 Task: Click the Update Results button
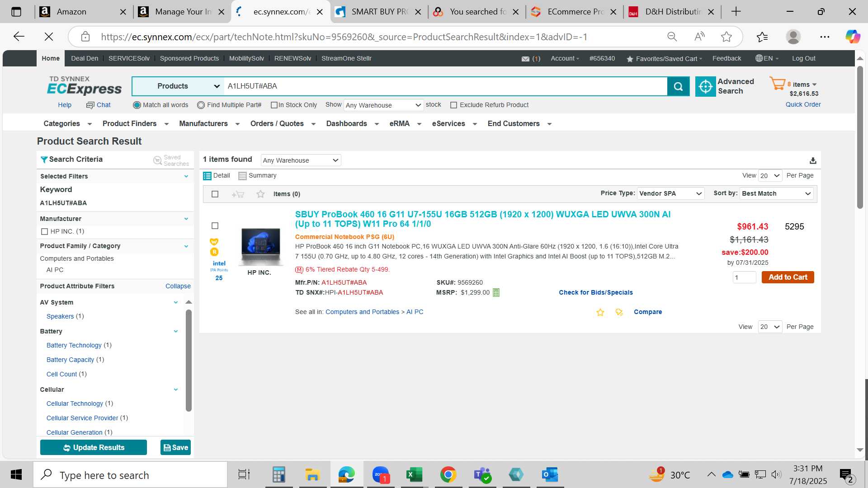[94, 448]
